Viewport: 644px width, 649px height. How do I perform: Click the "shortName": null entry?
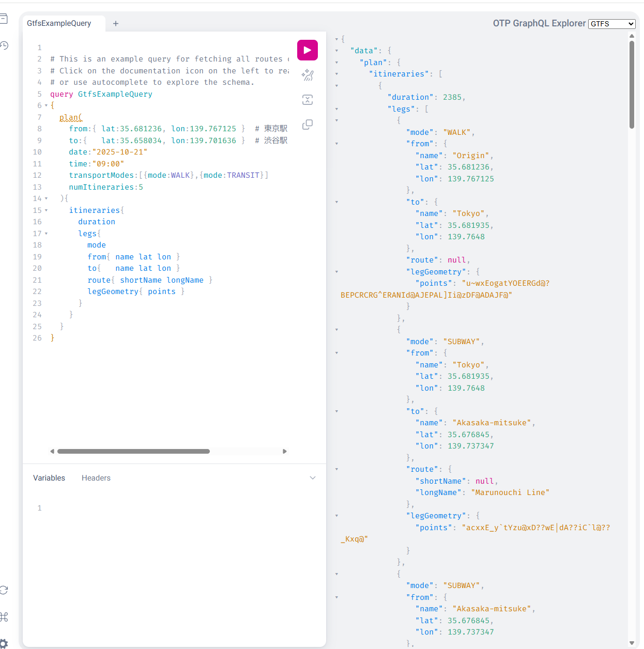457,481
